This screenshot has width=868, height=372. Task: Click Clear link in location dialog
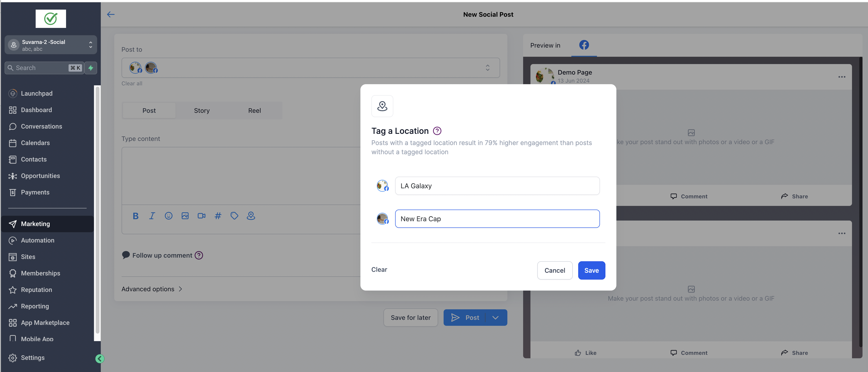[x=379, y=270]
